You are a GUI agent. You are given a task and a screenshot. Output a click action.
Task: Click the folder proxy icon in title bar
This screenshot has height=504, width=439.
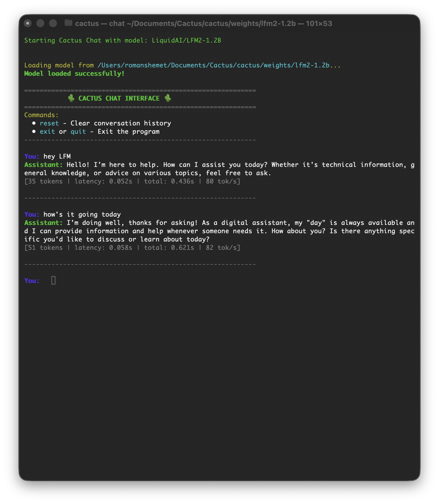click(68, 23)
